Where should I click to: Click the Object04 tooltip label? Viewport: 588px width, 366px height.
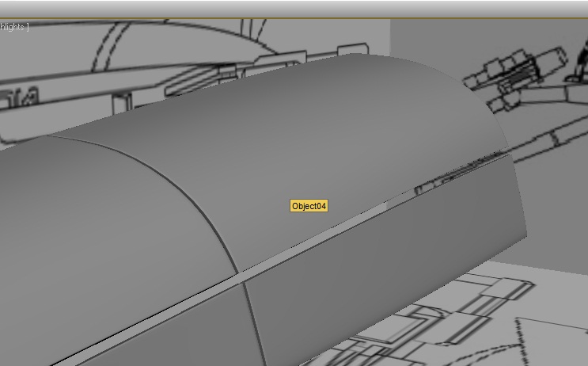click(309, 206)
